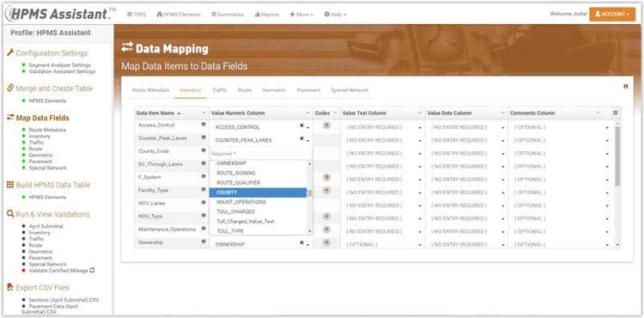Expand the Help dropdown menu

point(335,15)
